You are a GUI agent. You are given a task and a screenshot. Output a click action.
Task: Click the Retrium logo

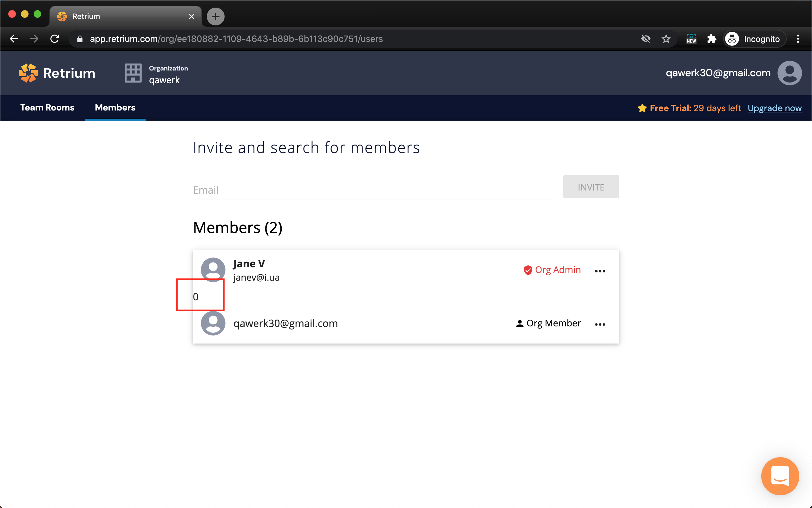tap(57, 73)
